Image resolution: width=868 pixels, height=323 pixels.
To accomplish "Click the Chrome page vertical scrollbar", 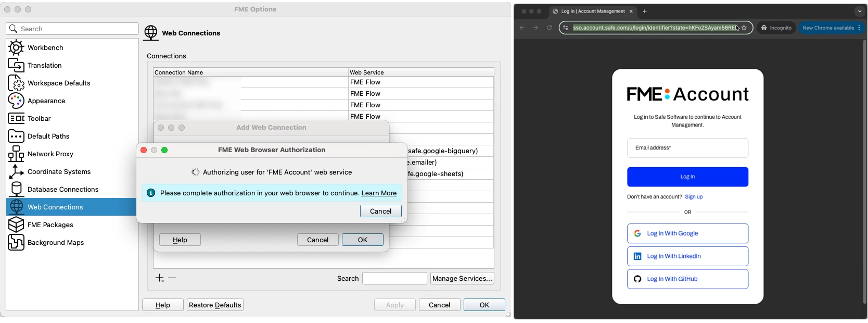I will [864, 172].
